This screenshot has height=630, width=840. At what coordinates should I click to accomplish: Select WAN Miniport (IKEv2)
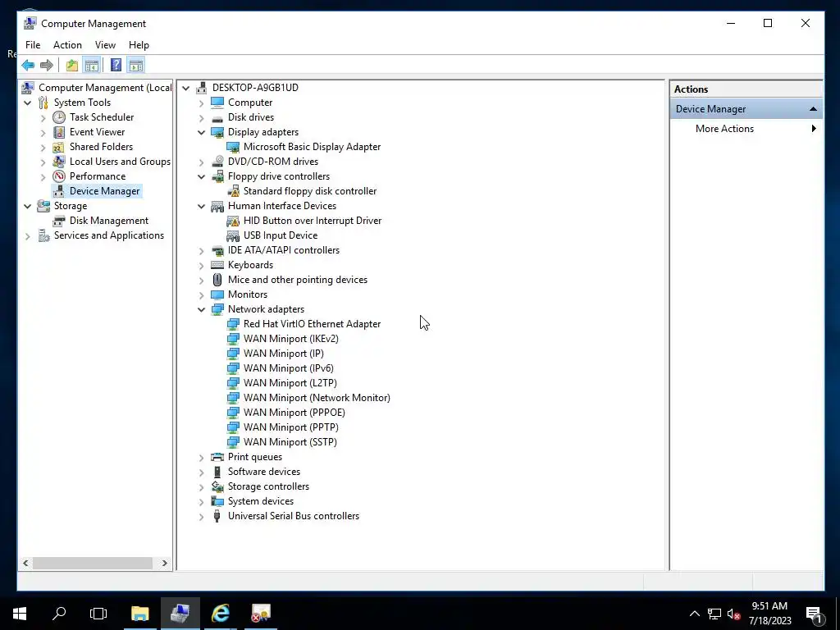click(x=291, y=339)
